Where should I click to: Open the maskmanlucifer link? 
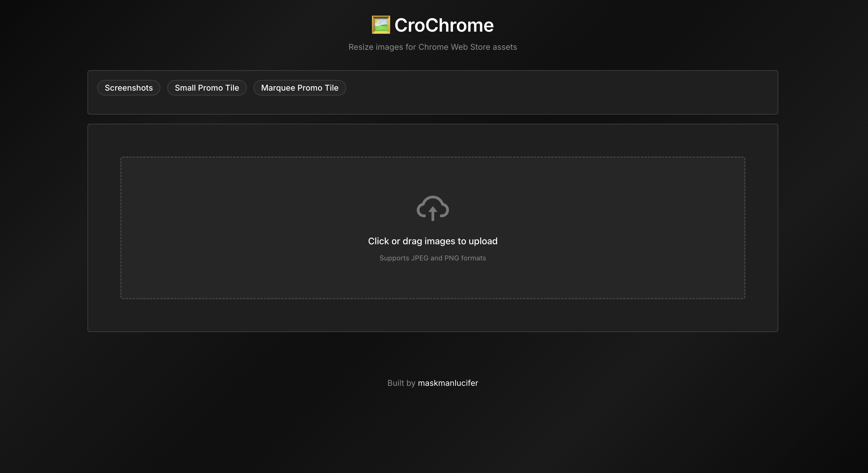point(448,383)
